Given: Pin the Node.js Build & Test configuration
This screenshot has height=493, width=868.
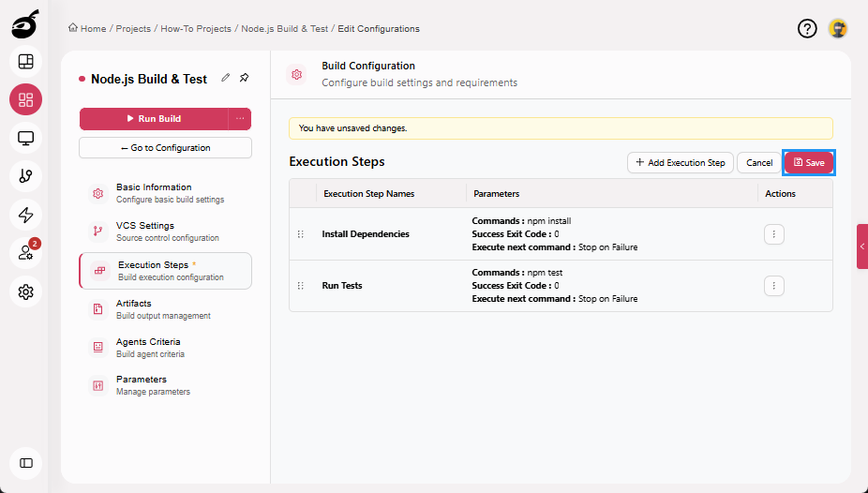Looking at the screenshot, I should pyautogui.click(x=244, y=78).
